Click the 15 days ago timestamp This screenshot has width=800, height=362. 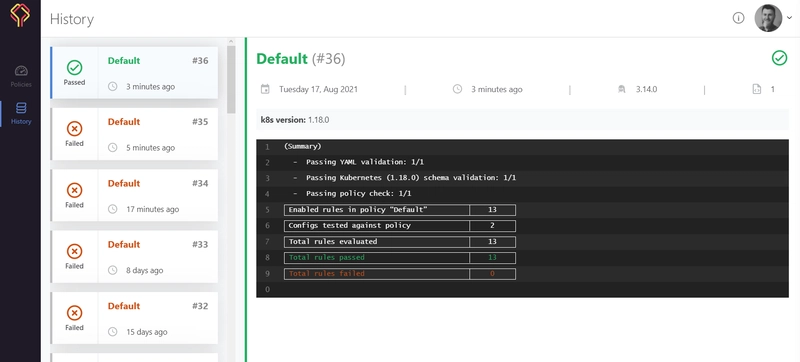coord(146,332)
